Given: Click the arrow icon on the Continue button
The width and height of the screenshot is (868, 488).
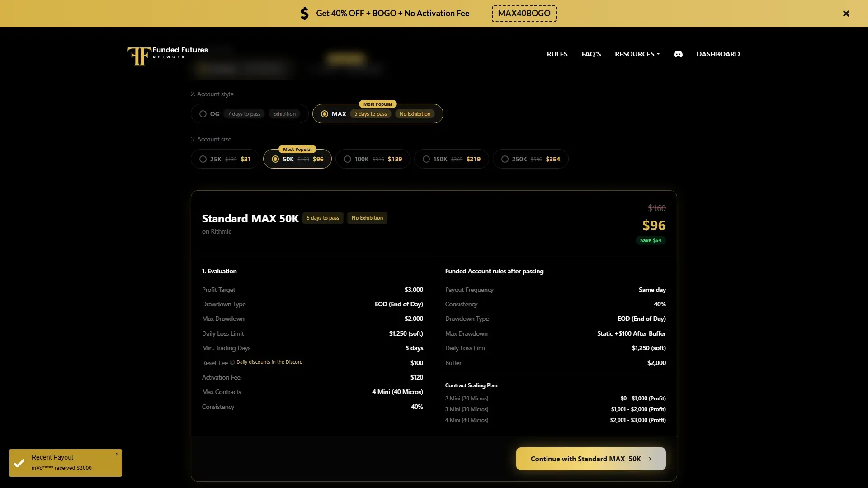Looking at the screenshot, I should pos(648,459).
